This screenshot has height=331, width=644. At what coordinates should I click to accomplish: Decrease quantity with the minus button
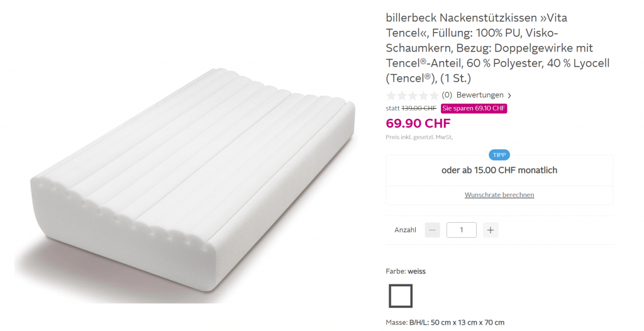pyautogui.click(x=432, y=230)
